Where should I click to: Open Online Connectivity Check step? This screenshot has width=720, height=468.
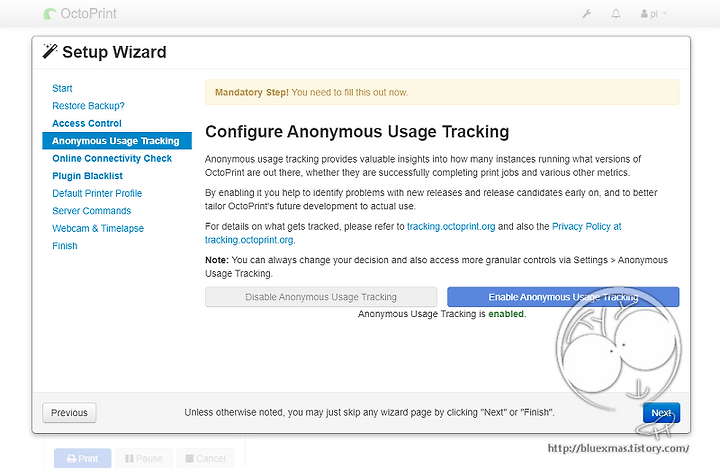point(112,158)
